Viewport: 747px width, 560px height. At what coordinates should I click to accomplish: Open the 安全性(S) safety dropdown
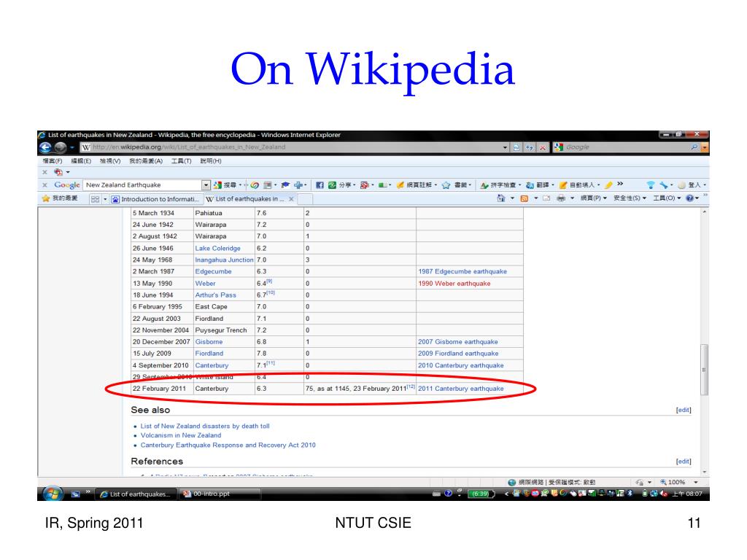630,198
